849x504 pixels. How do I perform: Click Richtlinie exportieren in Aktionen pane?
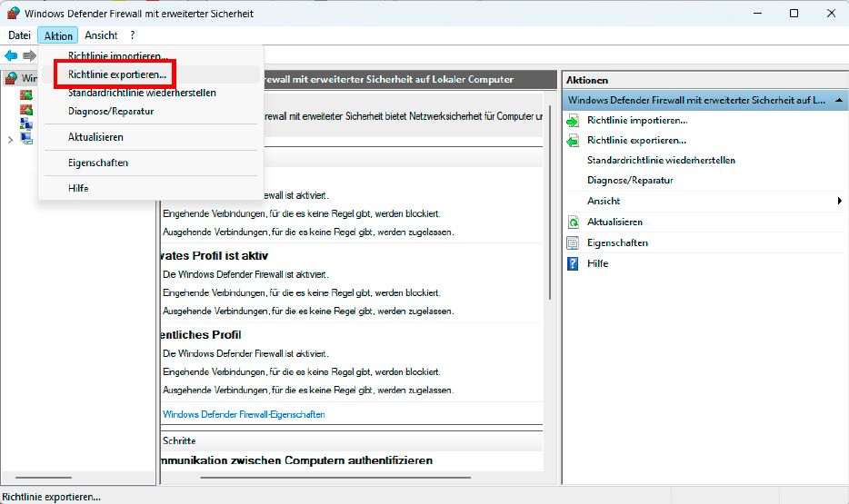tap(636, 141)
